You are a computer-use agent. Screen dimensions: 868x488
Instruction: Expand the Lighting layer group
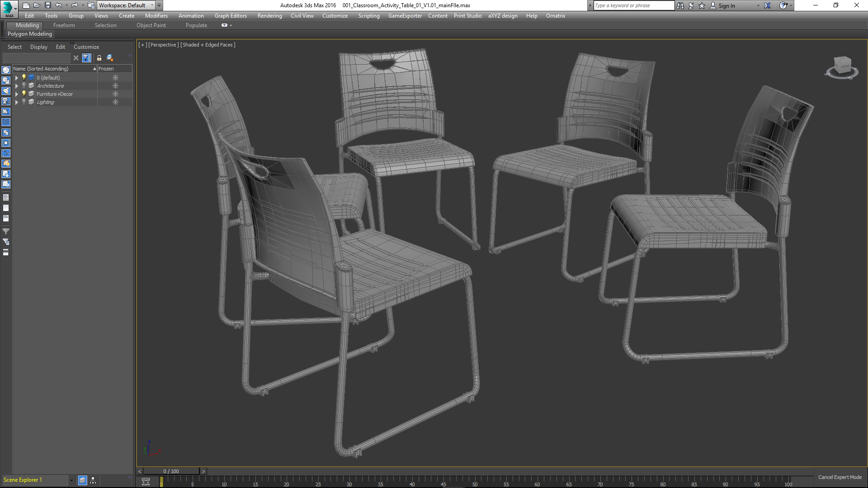(16, 102)
